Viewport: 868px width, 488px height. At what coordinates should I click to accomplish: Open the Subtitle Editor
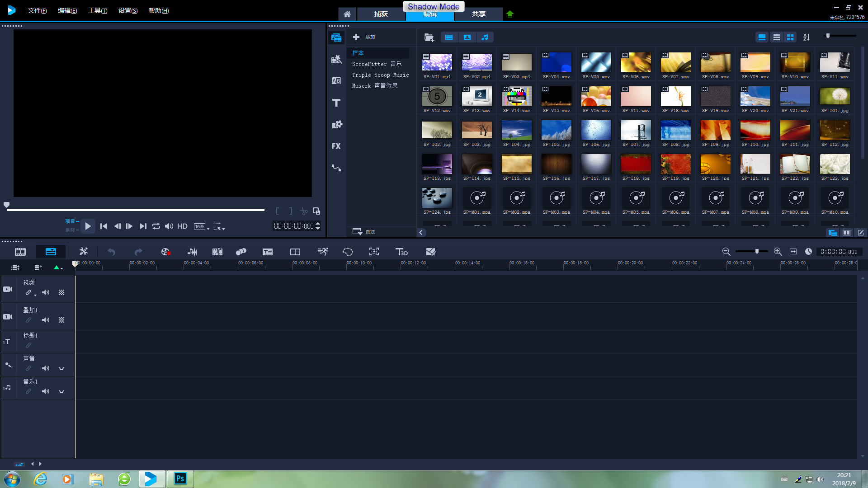point(268,252)
